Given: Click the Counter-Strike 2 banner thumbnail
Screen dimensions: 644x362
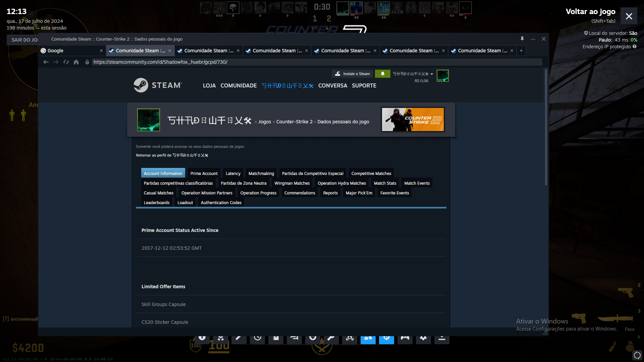Looking at the screenshot, I should (x=413, y=120).
